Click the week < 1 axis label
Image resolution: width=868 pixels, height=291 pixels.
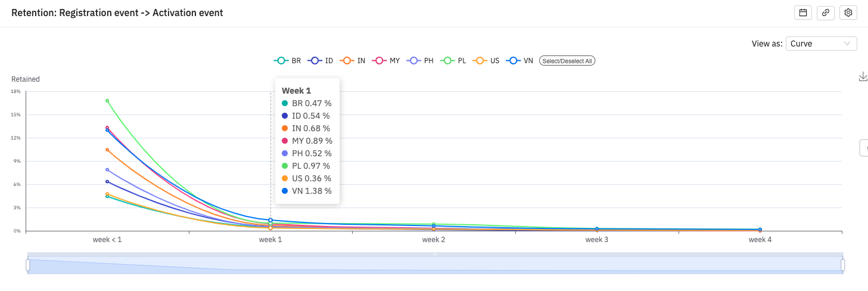tap(107, 239)
